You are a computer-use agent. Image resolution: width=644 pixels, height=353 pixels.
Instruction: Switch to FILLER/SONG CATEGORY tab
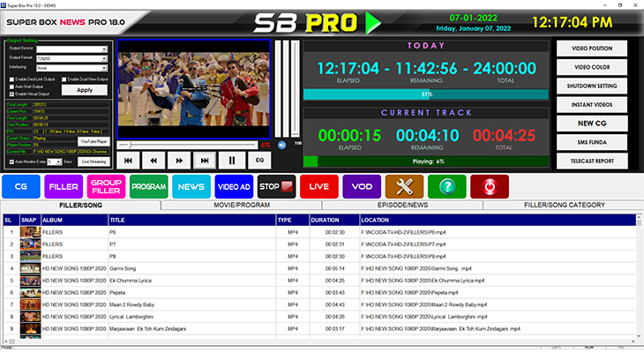(x=565, y=205)
